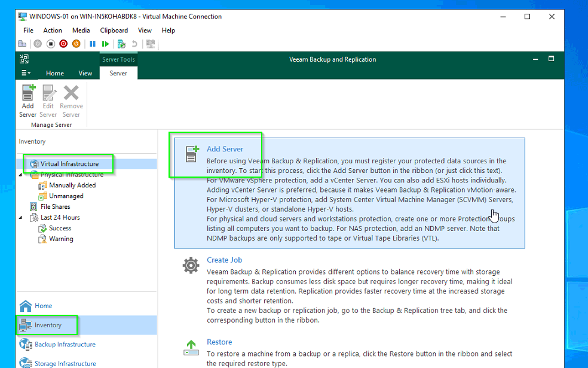Click the Restore green arrow icon
This screenshot has width=588, height=368.
pos(191,348)
